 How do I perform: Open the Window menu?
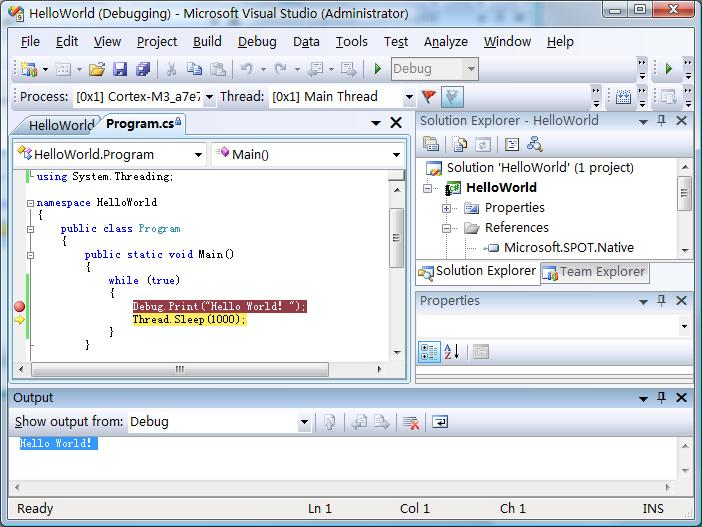point(507,42)
